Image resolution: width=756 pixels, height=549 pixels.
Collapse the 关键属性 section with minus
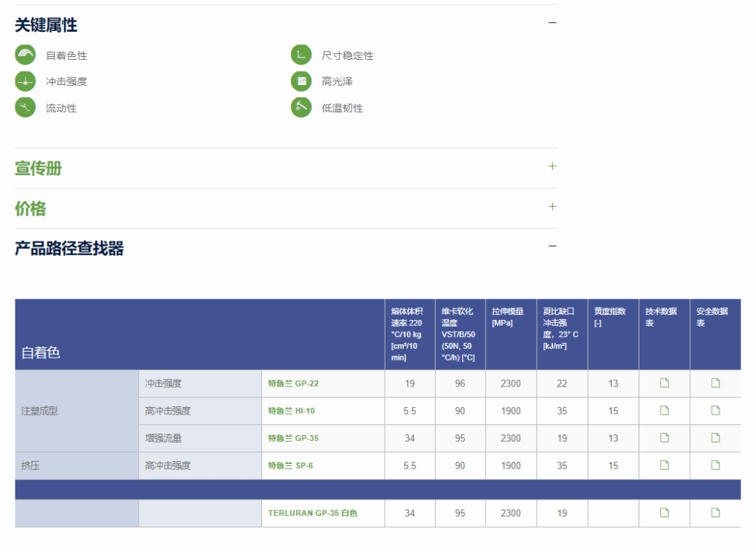[552, 23]
